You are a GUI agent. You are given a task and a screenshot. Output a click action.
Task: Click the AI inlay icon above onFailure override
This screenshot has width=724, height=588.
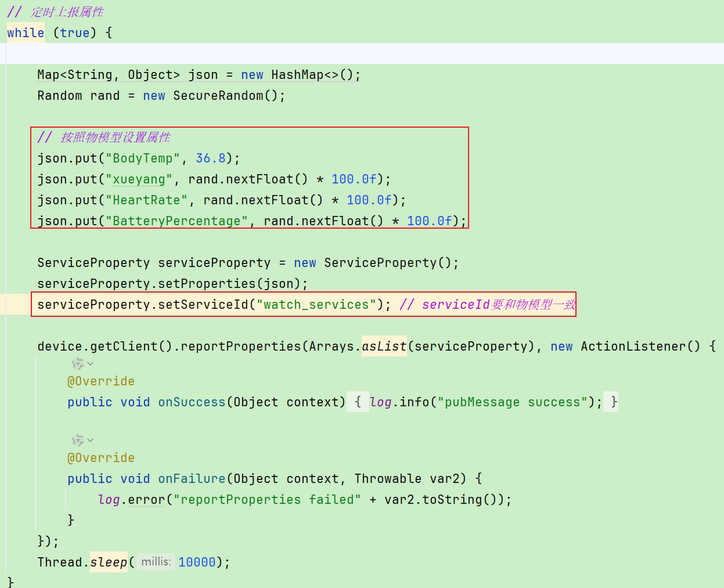coord(78,441)
